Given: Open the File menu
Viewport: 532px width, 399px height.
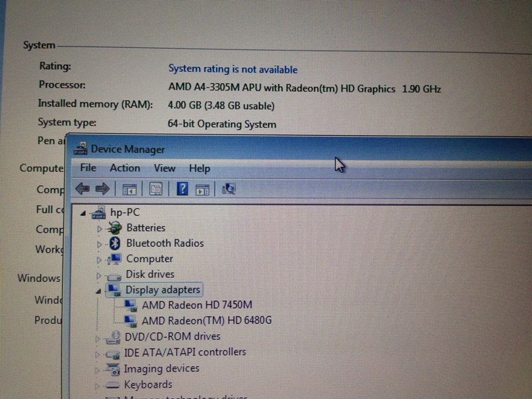Looking at the screenshot, I should tap(87, 168).
